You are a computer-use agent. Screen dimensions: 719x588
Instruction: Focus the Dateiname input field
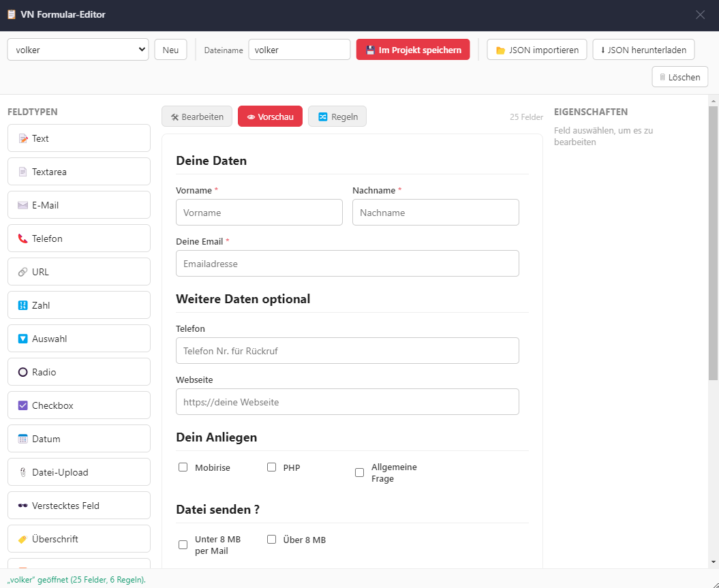pos(299,50)
